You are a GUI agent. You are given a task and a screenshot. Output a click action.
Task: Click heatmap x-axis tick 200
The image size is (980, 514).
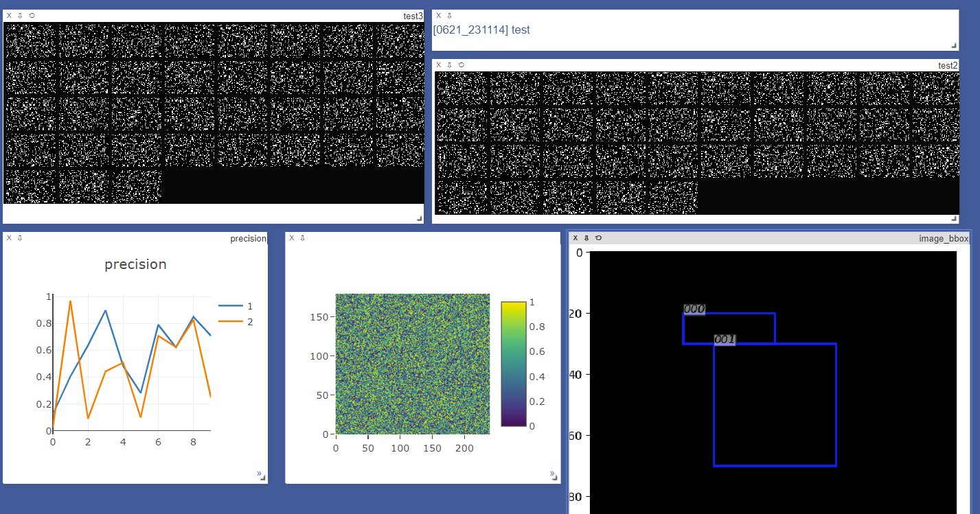[x=464, y=448]
